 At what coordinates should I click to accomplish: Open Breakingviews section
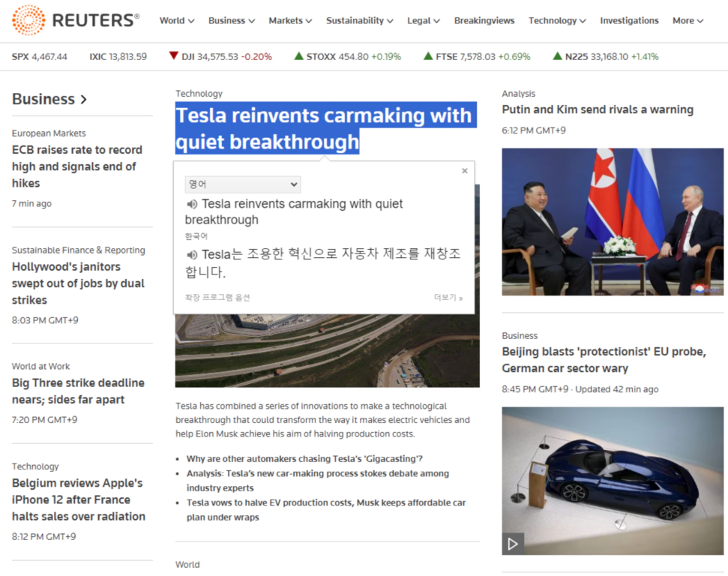click(x=484, y=20)
